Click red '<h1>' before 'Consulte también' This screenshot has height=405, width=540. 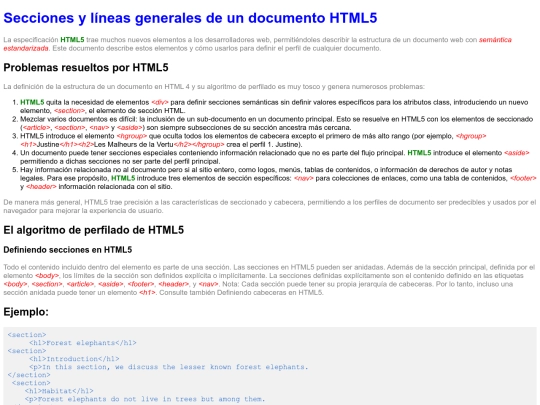point(147,292)
